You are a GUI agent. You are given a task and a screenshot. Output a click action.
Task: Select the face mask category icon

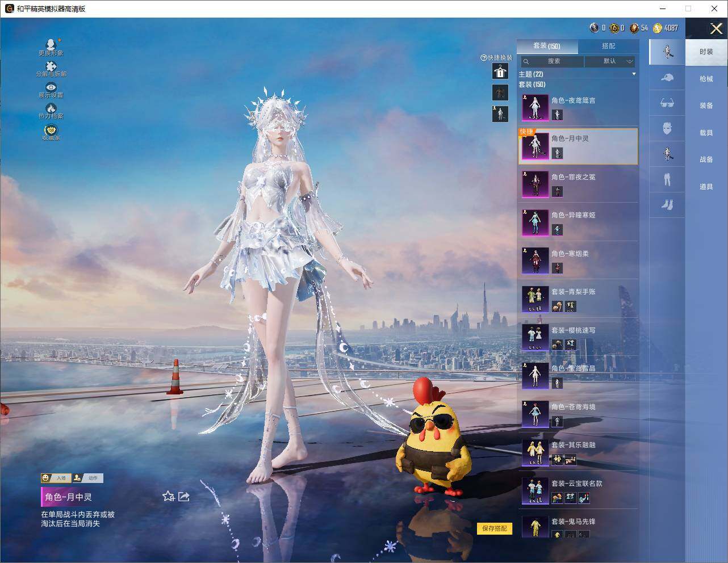click(x=667, y=128)
